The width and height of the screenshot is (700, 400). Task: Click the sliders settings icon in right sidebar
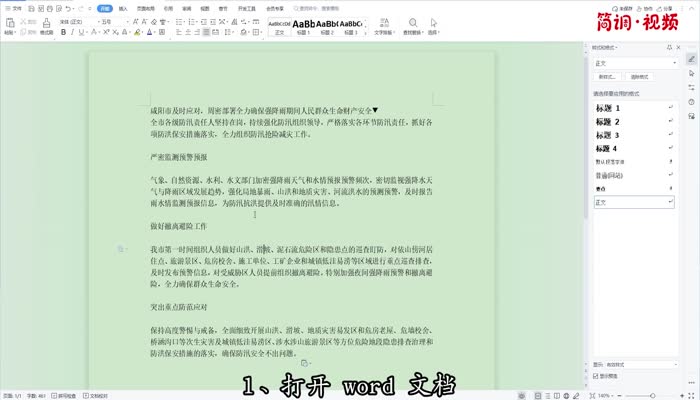(x=692, y=87)
